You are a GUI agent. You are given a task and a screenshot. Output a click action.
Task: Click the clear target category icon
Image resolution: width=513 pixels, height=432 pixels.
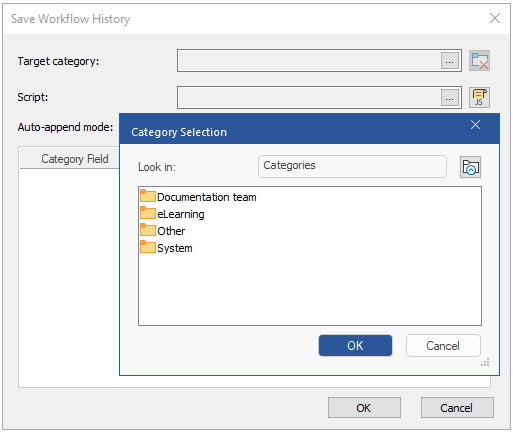(479, 61)
